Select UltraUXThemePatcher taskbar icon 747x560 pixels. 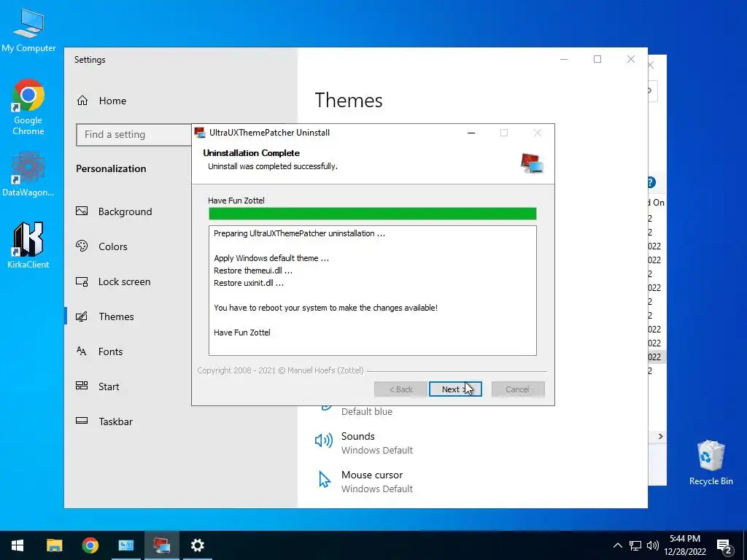tap(161, 545)
